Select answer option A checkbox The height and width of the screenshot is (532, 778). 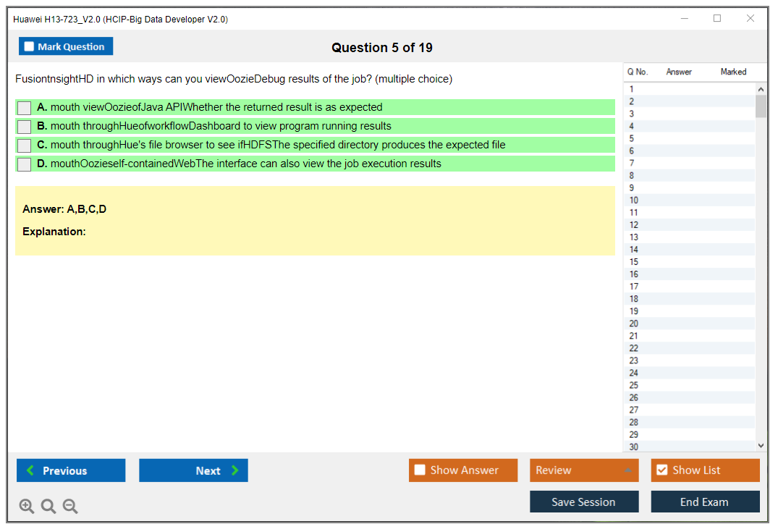tap(25, 108)
